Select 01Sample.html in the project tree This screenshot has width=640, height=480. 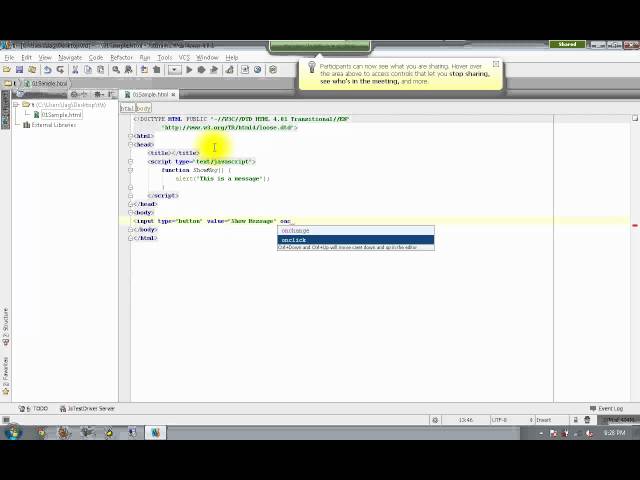tap(62, 115)
